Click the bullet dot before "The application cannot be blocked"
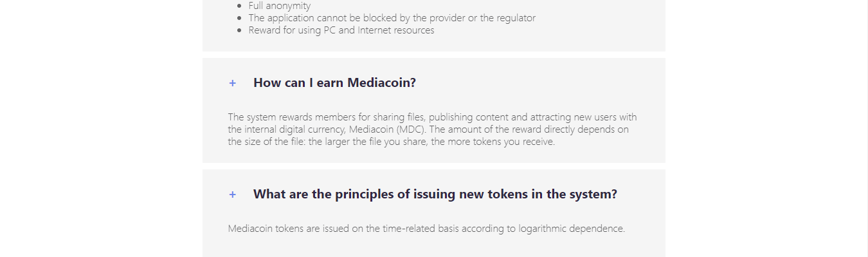Viewport: 868px width, 257px height. [240, 18]
